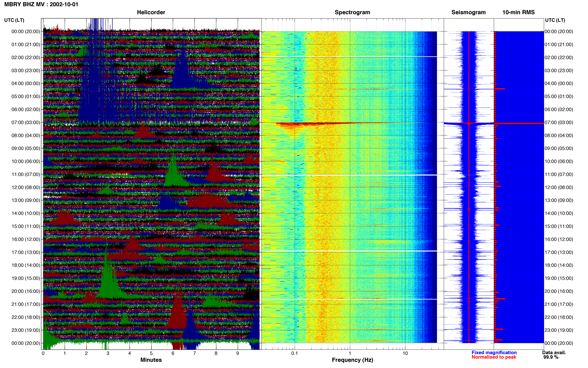
Task: Click right time label '07:00 (03:00)'
Action: [559, 122]
